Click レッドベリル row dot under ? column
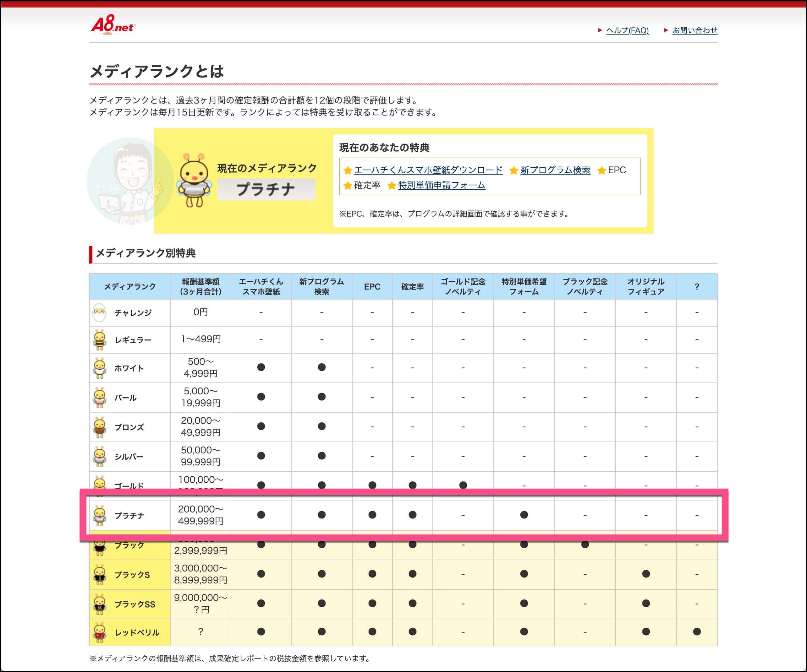807x672 pixels. point(697,632)
